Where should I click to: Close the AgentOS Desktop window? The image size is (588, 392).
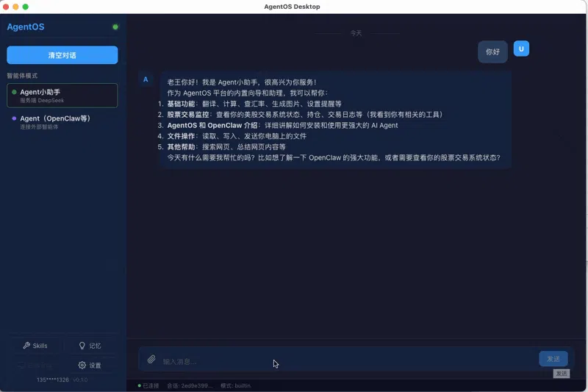pyautogui.click(x=6, y=7)
